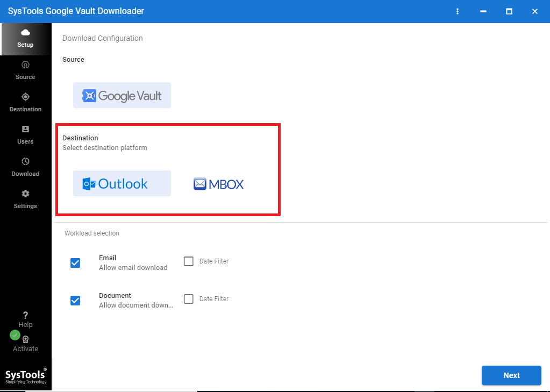This screenshot has width=550, height=392.
Task: Open the Destination sidebar icon
Action: pyautogui.click(x=25, y=97)
